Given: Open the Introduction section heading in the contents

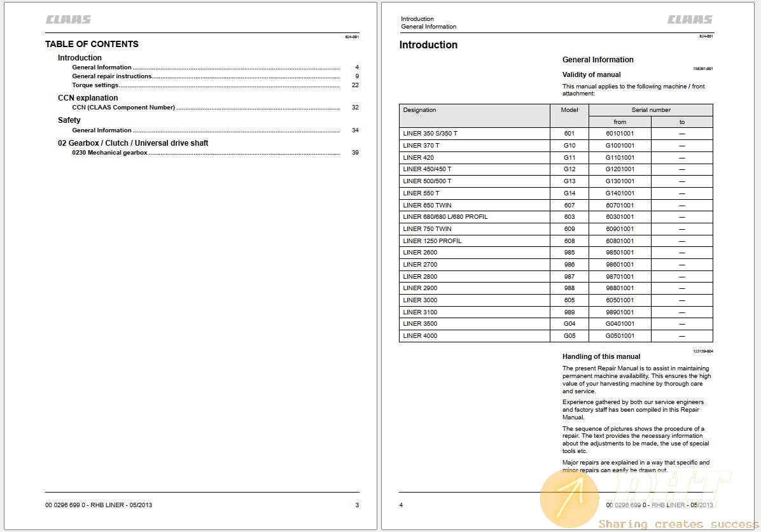Looking at the screenshot, I should click(x=80, y=58).
